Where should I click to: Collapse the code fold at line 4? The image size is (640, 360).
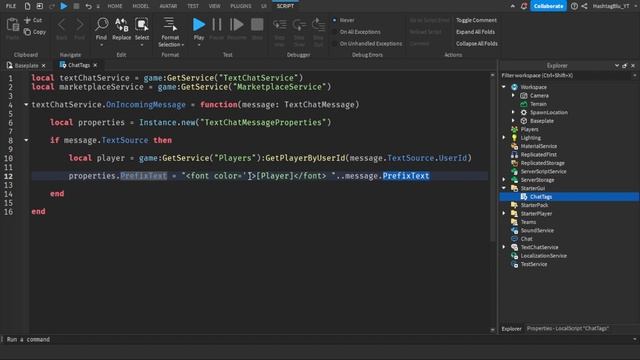(26, 105)
